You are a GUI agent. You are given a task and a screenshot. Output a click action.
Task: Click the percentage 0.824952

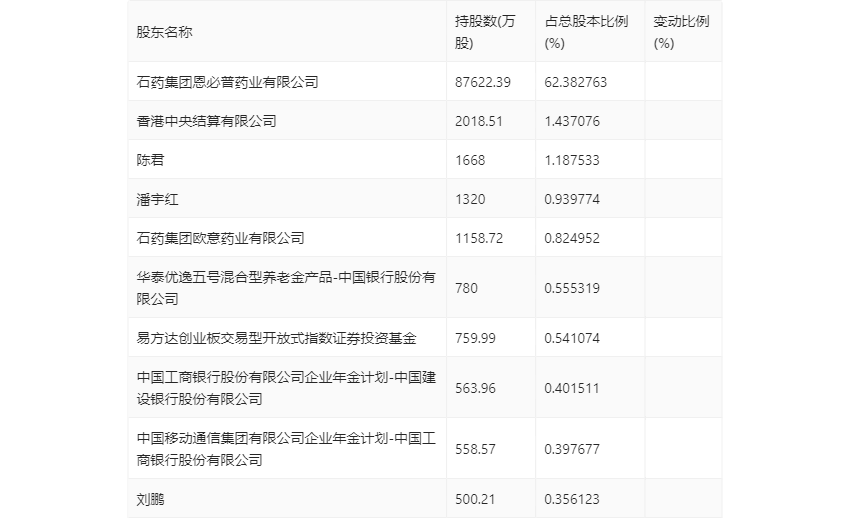pyautogui.click(x=572, y=238)
